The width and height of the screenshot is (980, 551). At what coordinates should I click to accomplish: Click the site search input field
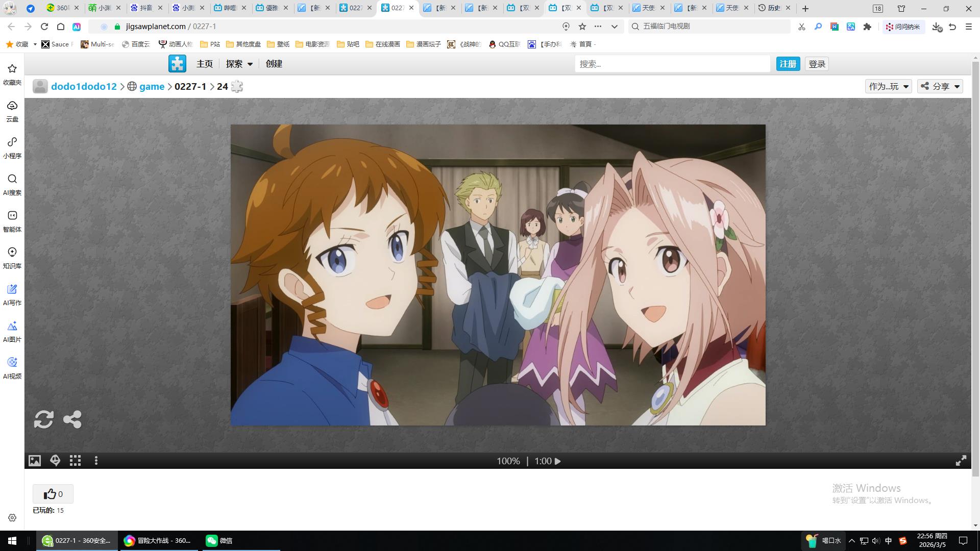click(672, 64)
